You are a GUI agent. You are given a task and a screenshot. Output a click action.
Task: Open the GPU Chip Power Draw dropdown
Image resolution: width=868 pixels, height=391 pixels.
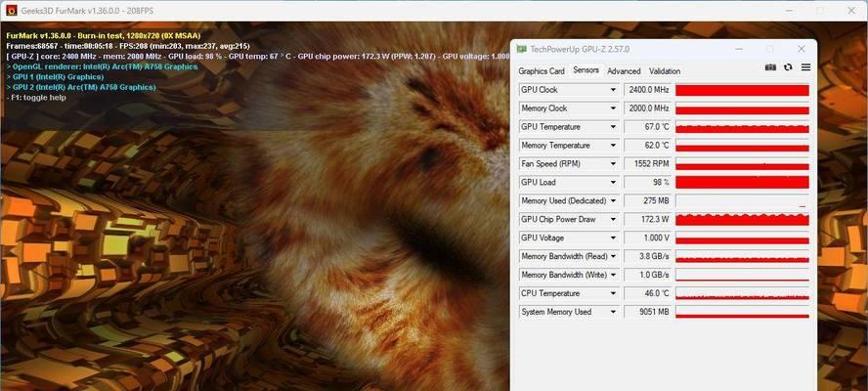(x=613, y=219)
